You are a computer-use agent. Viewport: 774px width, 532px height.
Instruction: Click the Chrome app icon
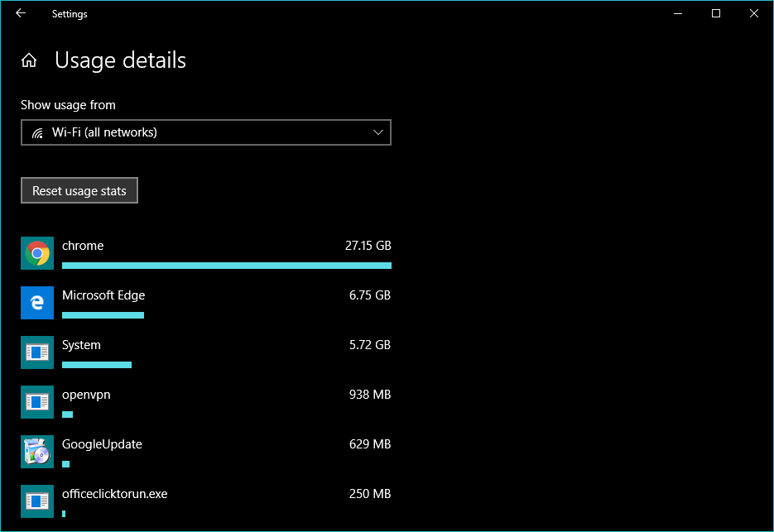point(36,253)
